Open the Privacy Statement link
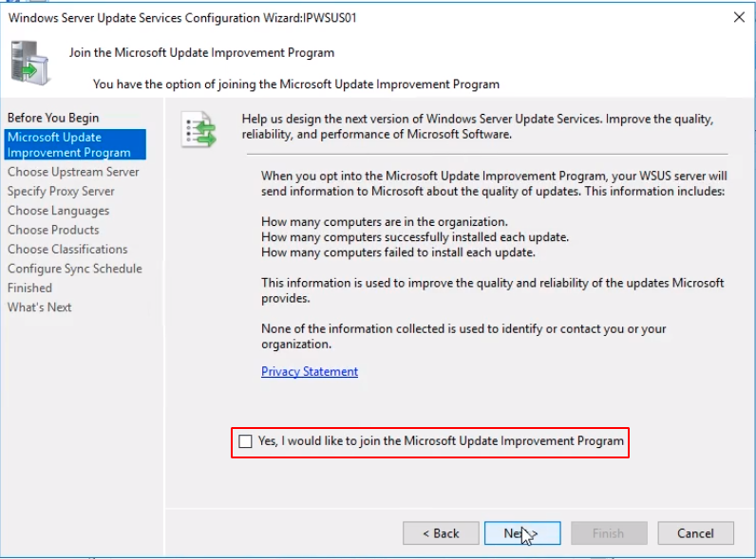 pyautogui.click(x=310, y=372)
